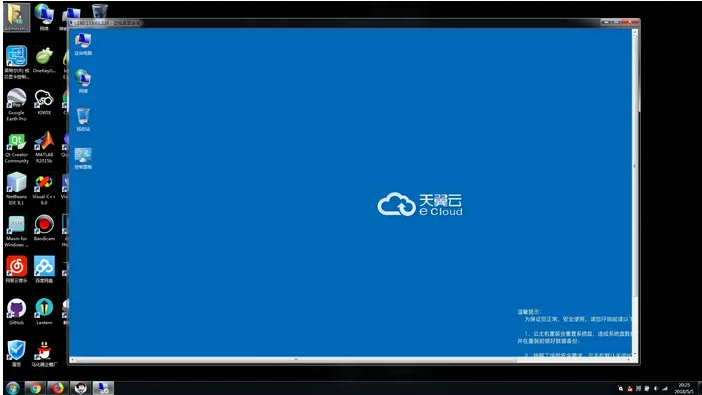The image size is (702, 395).
Task: Switch to Chrome in the taskbar
Action: tap(35, 388)
